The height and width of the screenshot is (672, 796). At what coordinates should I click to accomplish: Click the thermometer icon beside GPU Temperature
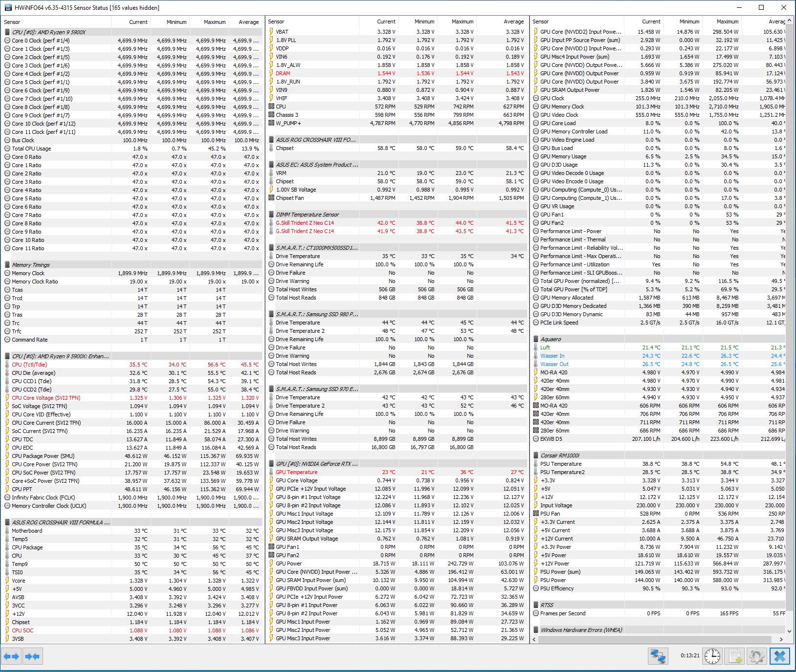271,472
